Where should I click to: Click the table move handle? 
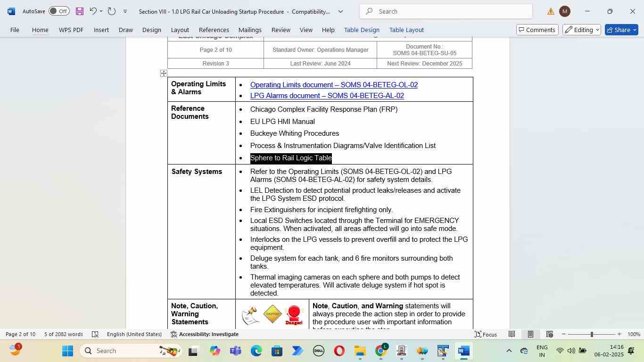pyautogui.click(x=164, y=73)
